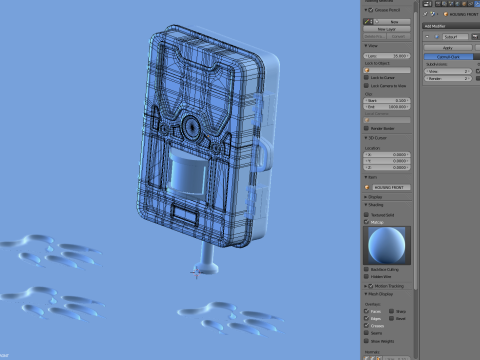Screen dimensions: 480x360
Task: Disable the Matcap checkbox
Action: pyautogui.click(x=366, y=222)
